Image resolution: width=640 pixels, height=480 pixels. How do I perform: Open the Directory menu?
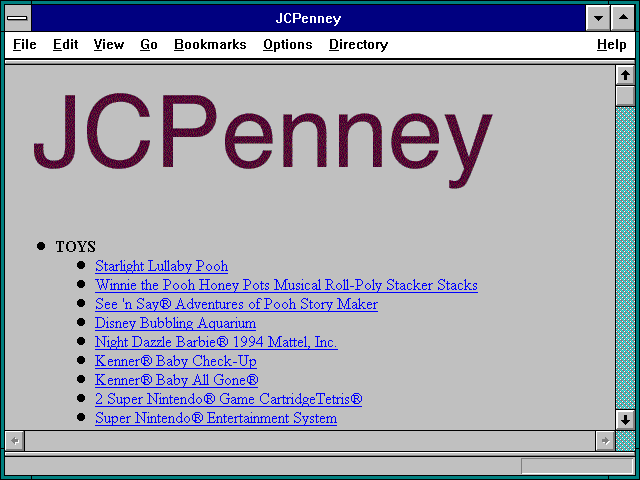[358, 44]
